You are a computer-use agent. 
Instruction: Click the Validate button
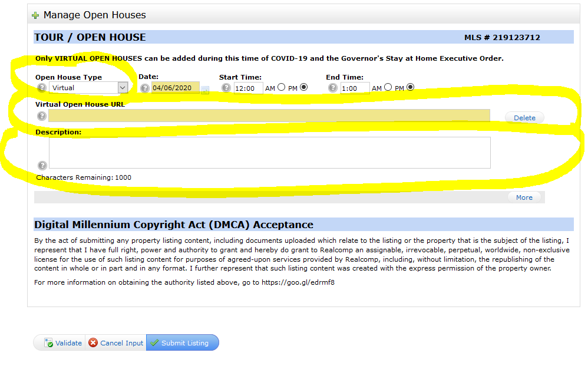[63, 343]
